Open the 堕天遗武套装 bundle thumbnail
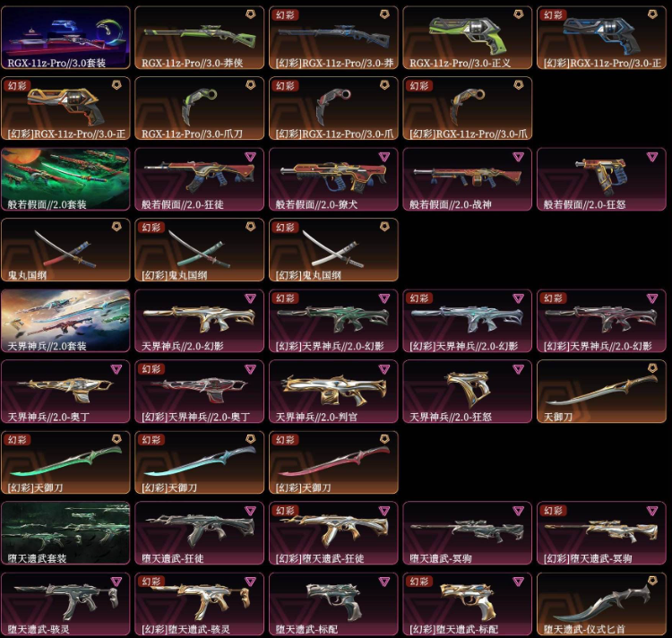The height and width of the screenshot is (638, 672). click(65, 533)
